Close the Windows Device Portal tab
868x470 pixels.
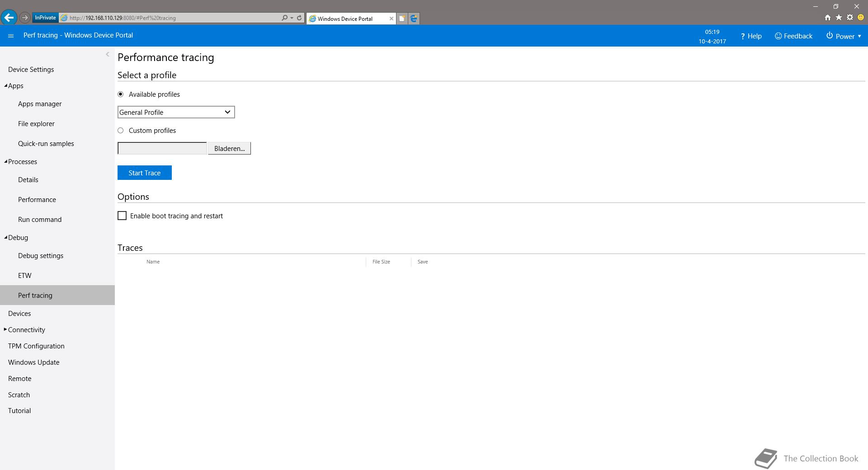392,19
